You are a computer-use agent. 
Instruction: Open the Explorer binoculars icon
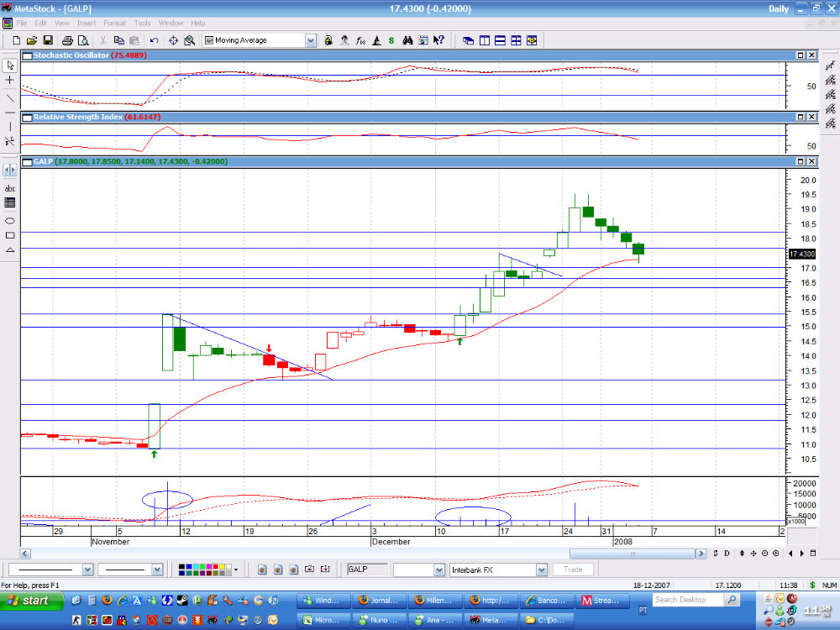(407, 40)
